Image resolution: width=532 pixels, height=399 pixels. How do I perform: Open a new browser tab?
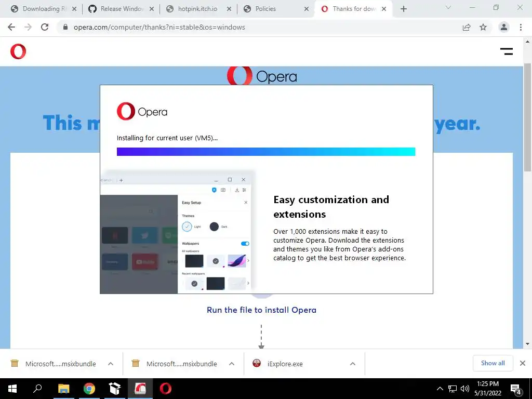coord(403,9)
